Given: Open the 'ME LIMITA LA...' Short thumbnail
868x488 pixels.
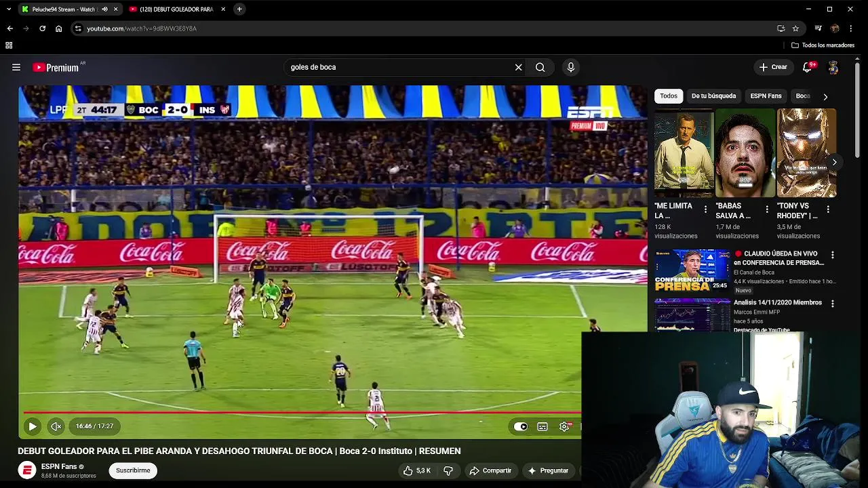Looking at the screenshot, I should 684,153.
